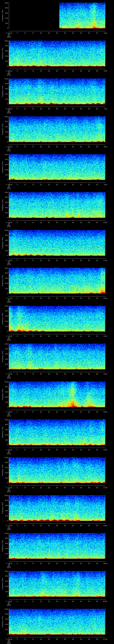This screenshot has height=644, width=114.
Task: Select the spectrogram panel starting at 11:08:00
Action: [x=57, y=167]
